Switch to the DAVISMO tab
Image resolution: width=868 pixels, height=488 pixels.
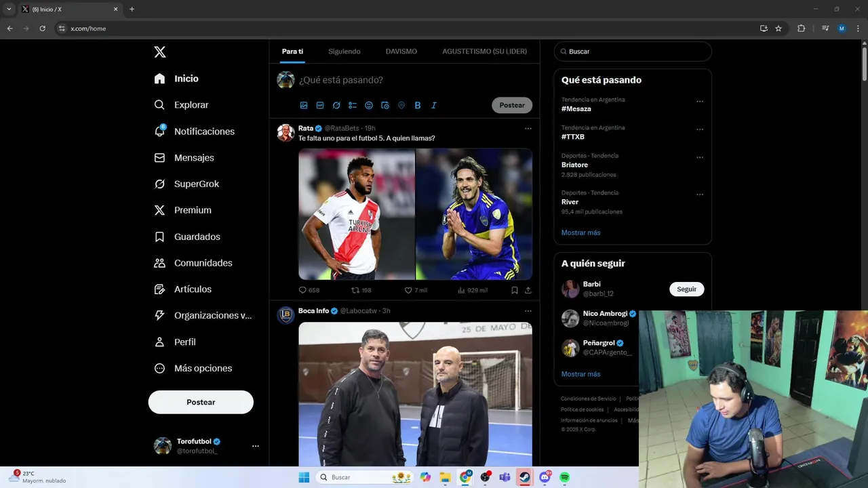401,52
